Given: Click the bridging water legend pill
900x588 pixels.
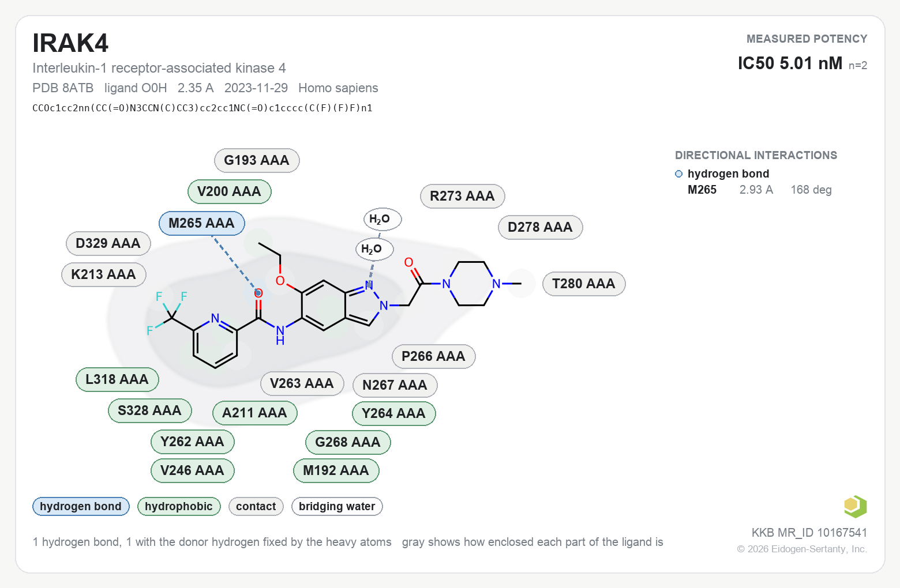Looking at the screenshot, I should (x=337, y=506).
